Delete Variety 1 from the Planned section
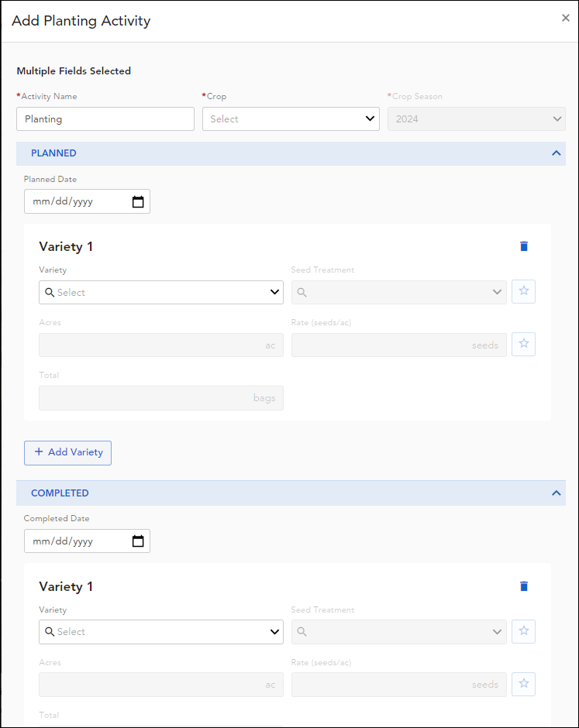 coord(524,246)
